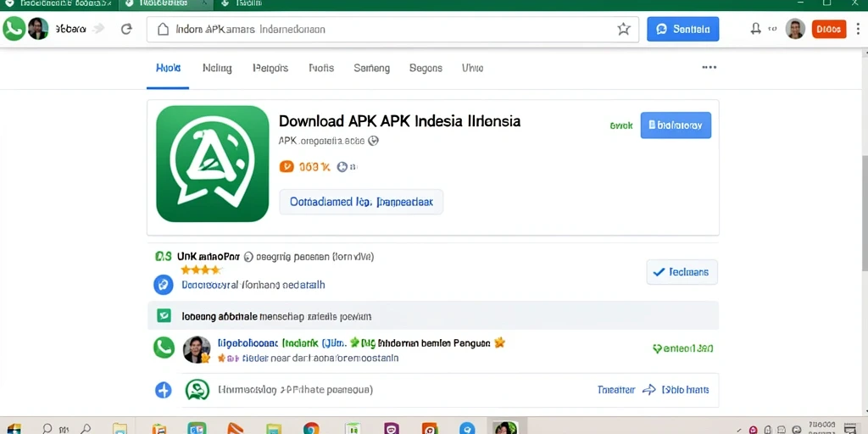Open the browser's vertical three-dot menu

[860, 29]
